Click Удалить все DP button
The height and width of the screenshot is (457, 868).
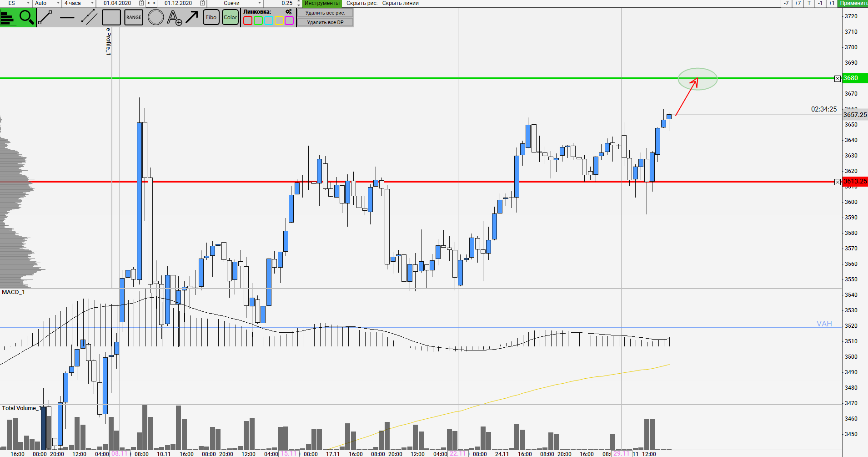325,22
